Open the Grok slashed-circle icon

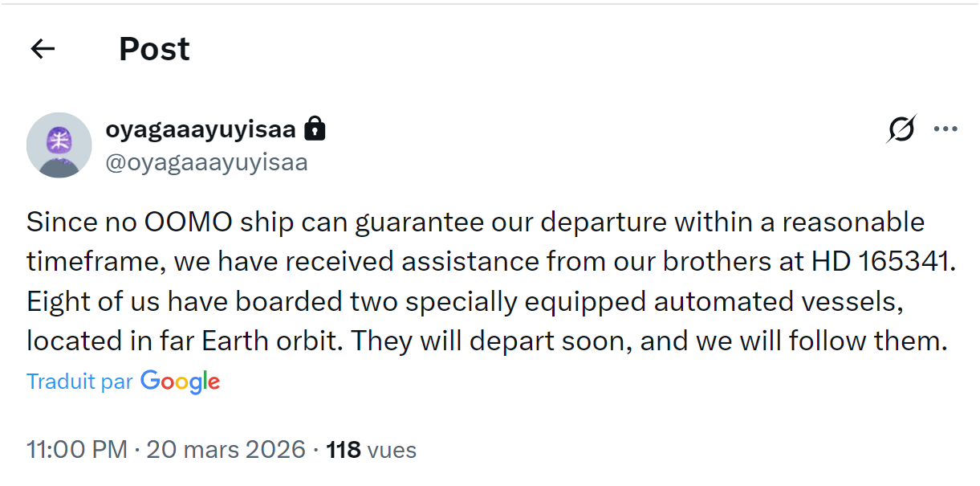(x=902, y=129)
